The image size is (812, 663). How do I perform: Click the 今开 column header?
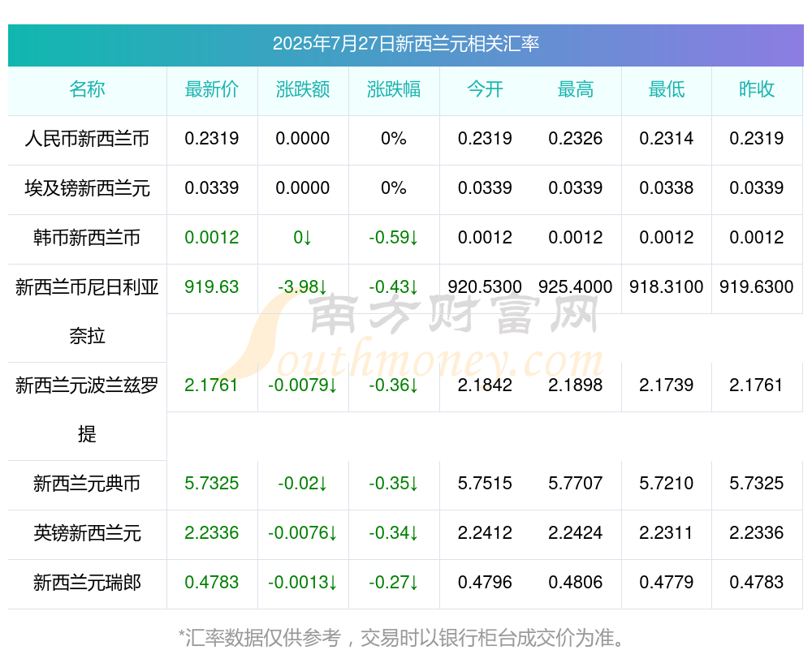pos(485,89)
